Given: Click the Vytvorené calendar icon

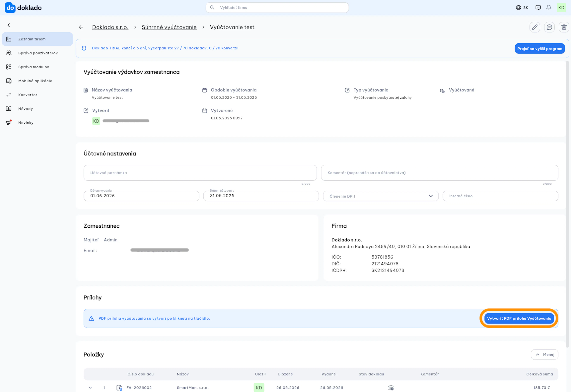Looking at the screenshot, I should tap(205, 111).
